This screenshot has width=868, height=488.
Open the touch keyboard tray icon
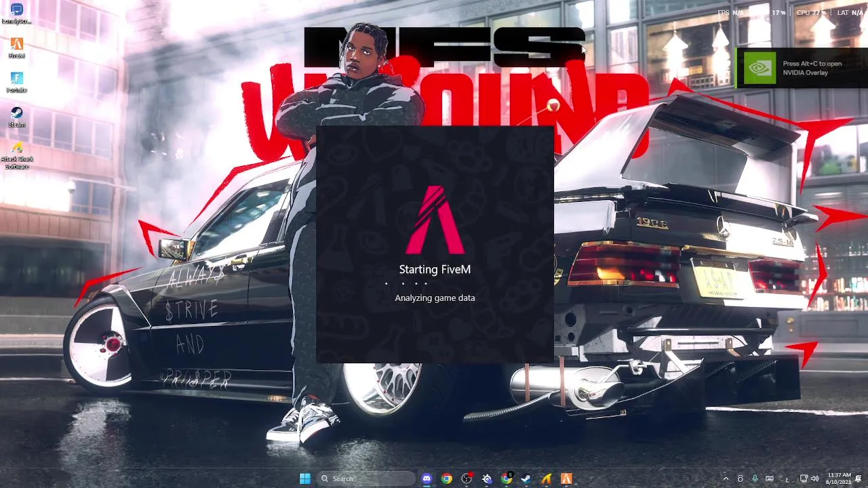point(770,479)
